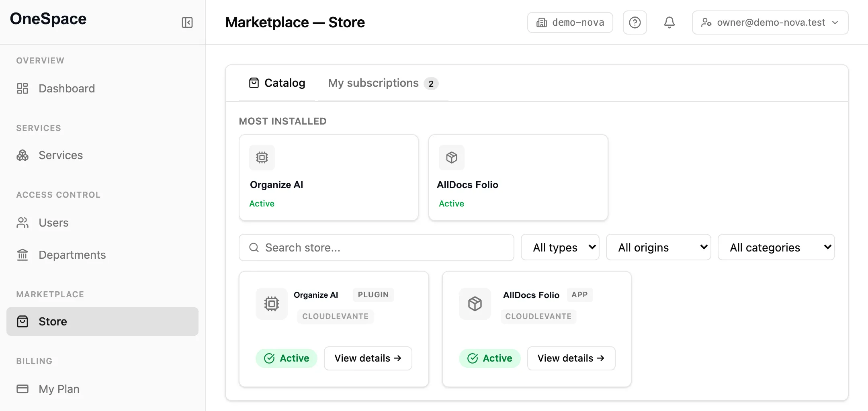
Task: Open the All origins filter dropdown
Action: point(659,247)
